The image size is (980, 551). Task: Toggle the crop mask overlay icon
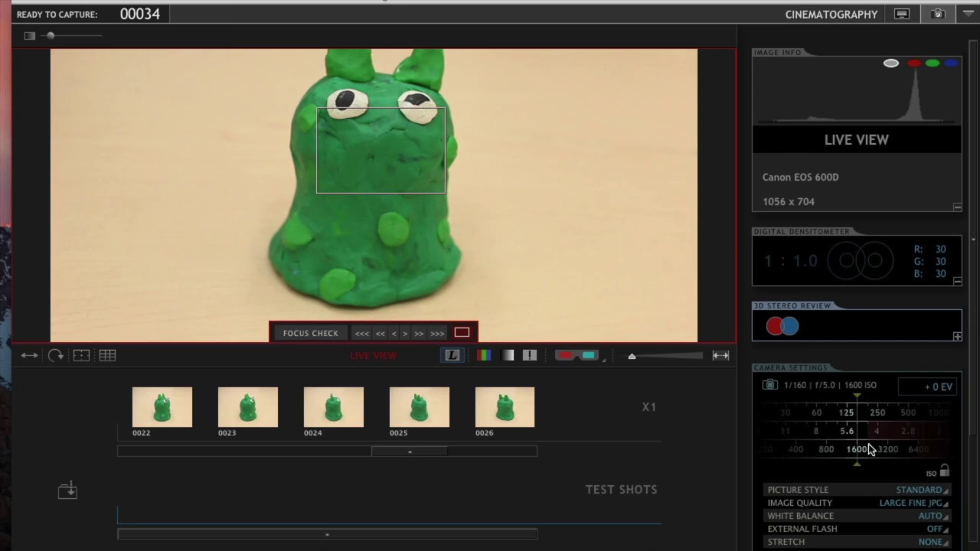(81, 355)
